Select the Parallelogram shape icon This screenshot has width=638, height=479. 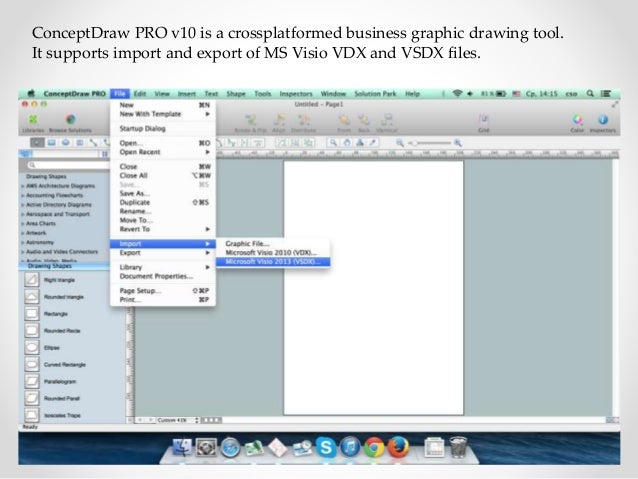click(x=32, y=381)
